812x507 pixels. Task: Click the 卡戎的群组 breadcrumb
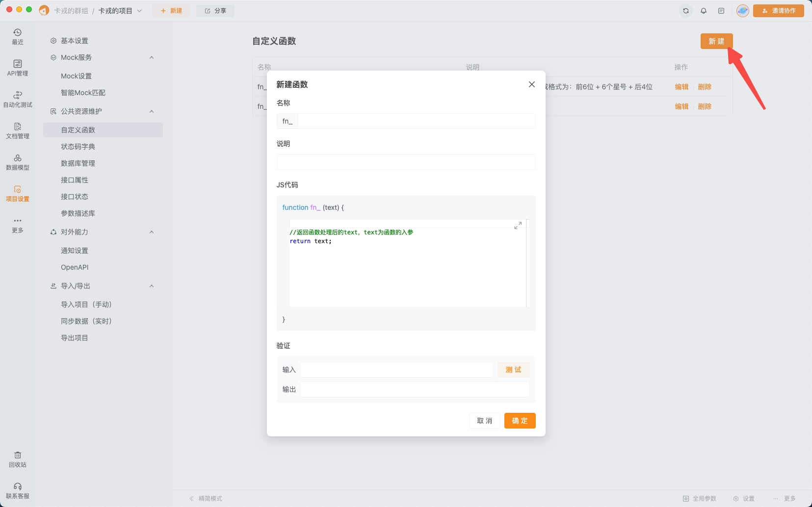coord(71,11)
